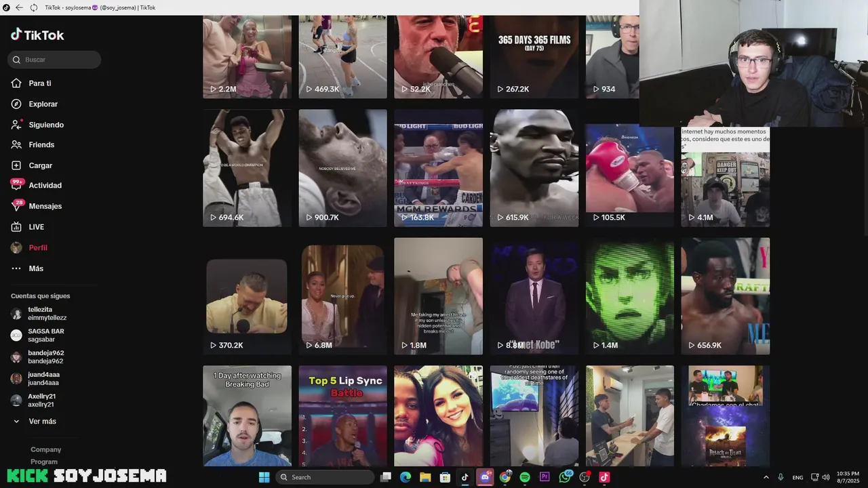
Task: Open the boxing ring video with 163.8K views
Action: pyautogui.click(x=438, y=168)
